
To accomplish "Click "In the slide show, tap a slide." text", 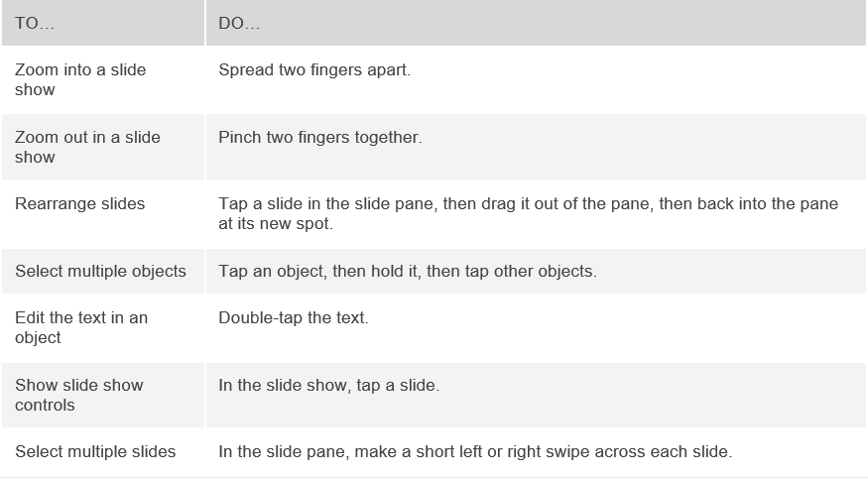I will click(328, 386).
